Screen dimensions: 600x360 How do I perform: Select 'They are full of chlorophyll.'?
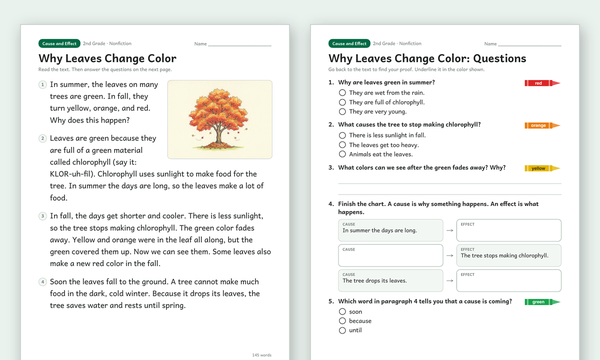click(342, 102)
